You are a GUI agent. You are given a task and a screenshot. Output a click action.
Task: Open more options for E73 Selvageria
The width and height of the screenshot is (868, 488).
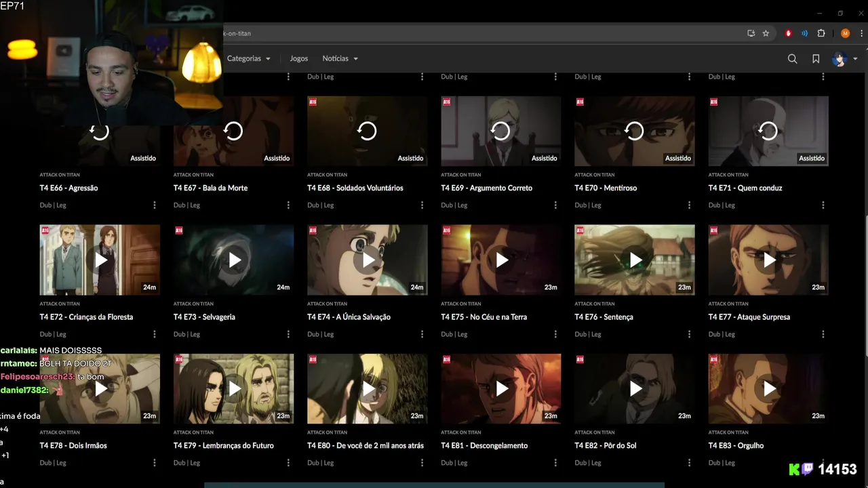(x=288, y=334)
